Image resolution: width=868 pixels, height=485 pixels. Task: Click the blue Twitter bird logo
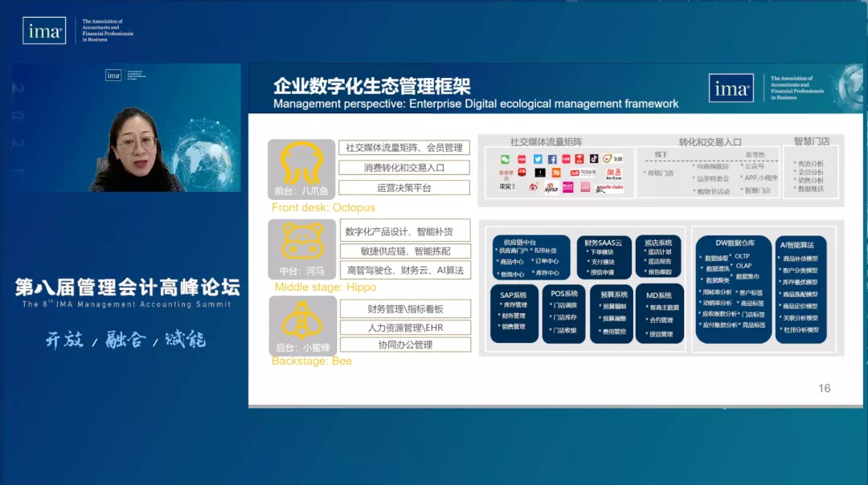pyautogui.click(x=538, y=159)
